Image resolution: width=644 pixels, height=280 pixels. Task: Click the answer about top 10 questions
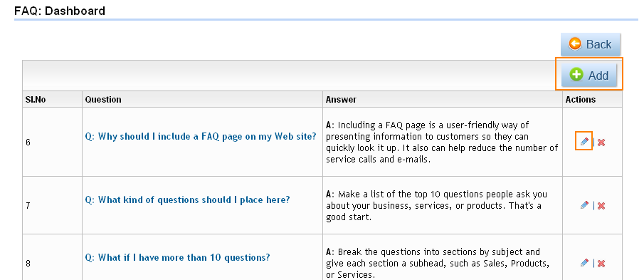437,206
